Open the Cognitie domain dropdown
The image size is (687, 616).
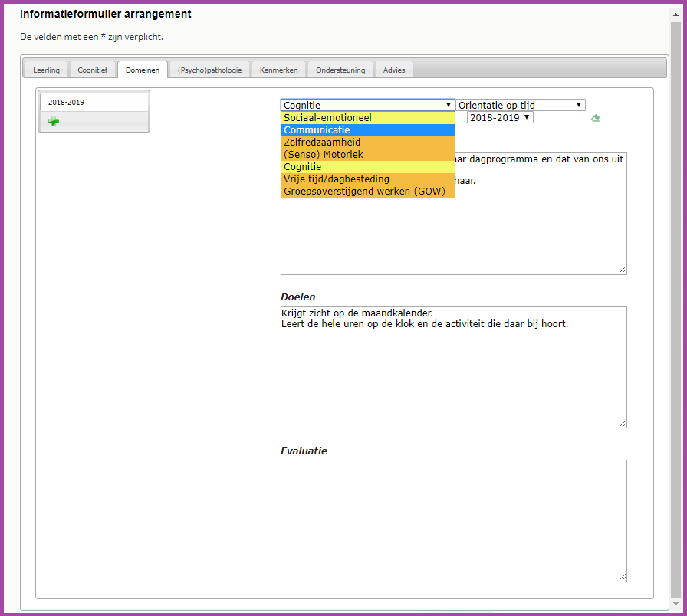[x=367, y=105]
